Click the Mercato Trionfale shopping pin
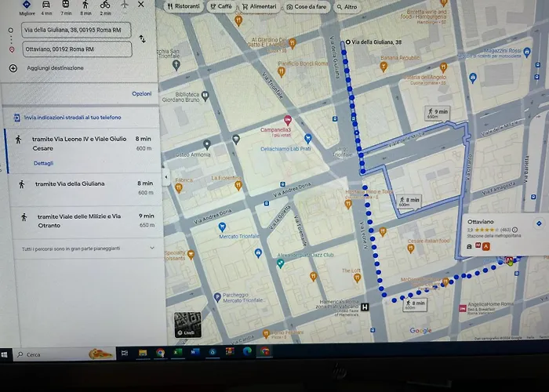Viewport: 549px width, 392px height. click(222, 227)
